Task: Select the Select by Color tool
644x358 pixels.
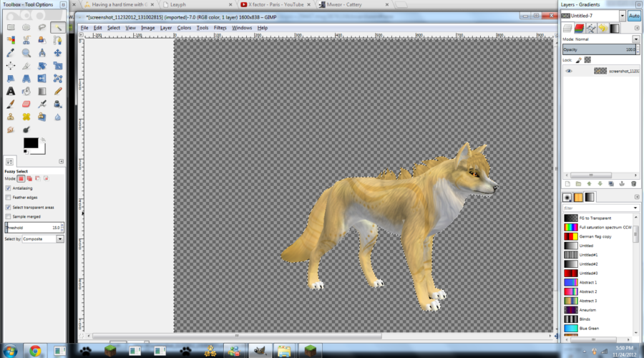Action: click(x=11, y=40)
